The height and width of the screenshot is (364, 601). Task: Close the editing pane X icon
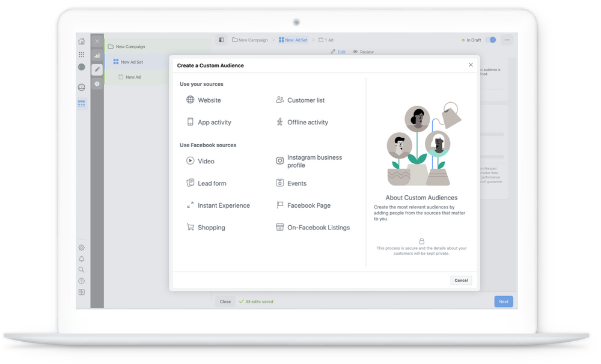coord(97,41)
